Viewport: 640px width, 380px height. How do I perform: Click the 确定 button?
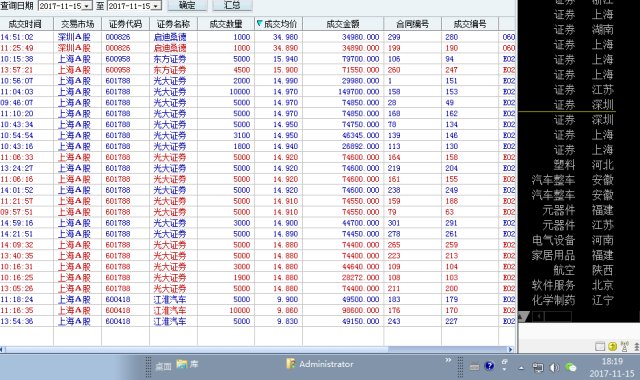[x=187, y=5]
